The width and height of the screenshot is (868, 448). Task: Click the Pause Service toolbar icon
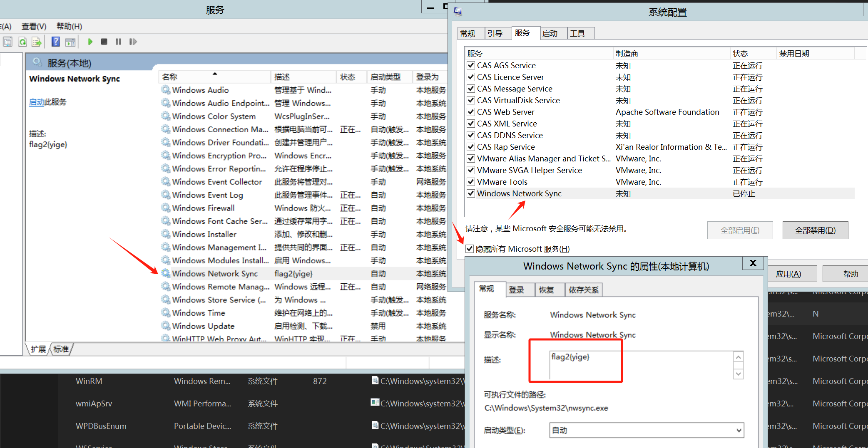click(x=118, y=42)
